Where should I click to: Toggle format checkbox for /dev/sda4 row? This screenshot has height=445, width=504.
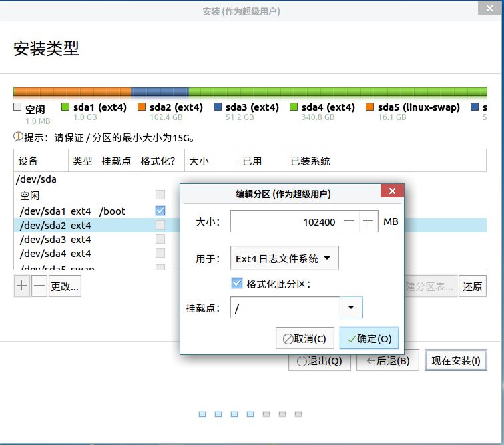tap(160, 253)
